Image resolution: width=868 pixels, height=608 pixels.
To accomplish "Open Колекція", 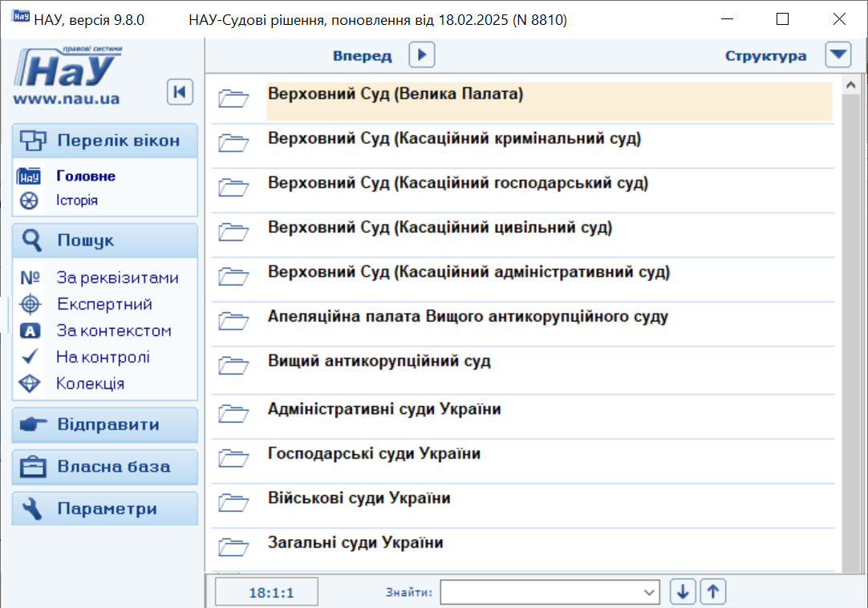I will coord(90,383).
